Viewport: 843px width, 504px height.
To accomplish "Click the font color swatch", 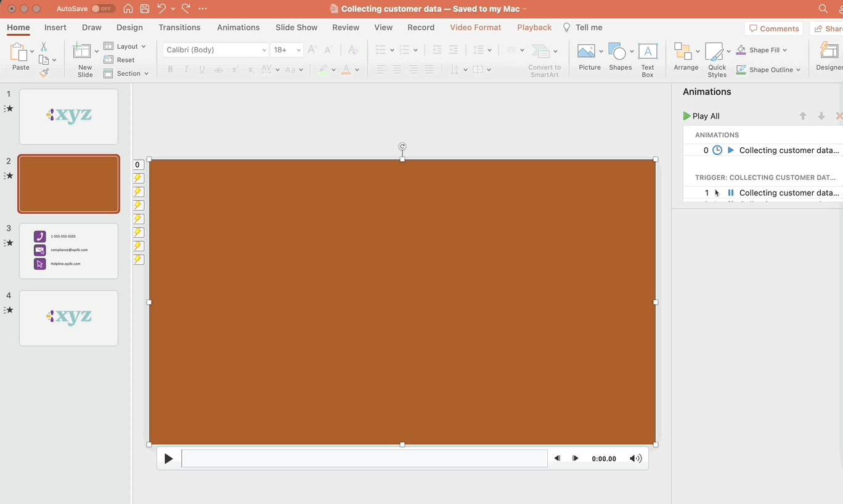I will 346,70.
